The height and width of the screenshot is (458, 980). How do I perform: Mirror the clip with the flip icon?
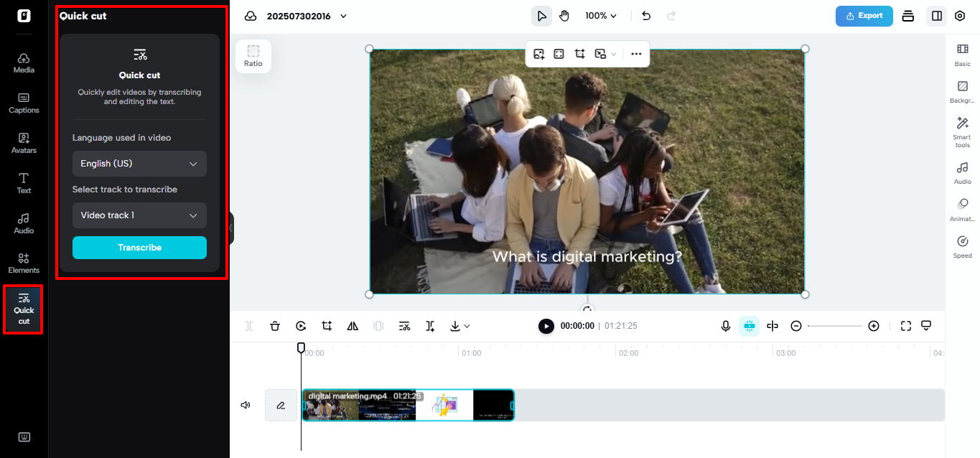(353, 325)
